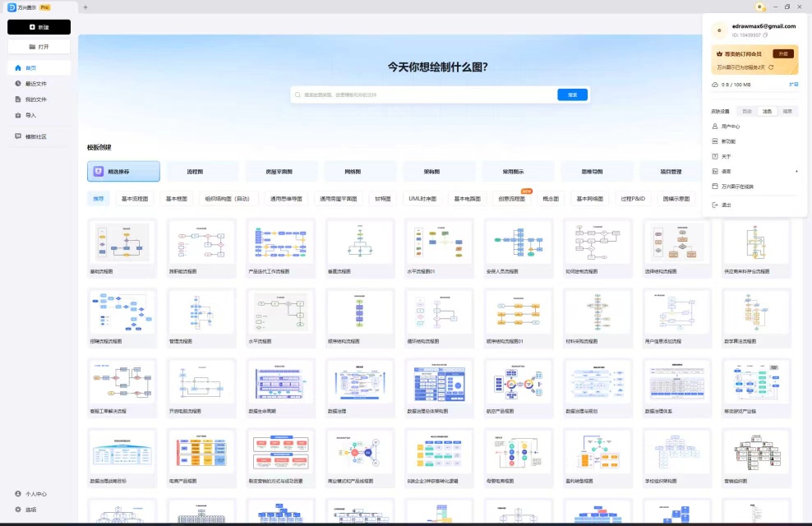The image size is (812, 526).
Task: Select the 组织结构图(自动) chip
Action: (x=228, y=199)
